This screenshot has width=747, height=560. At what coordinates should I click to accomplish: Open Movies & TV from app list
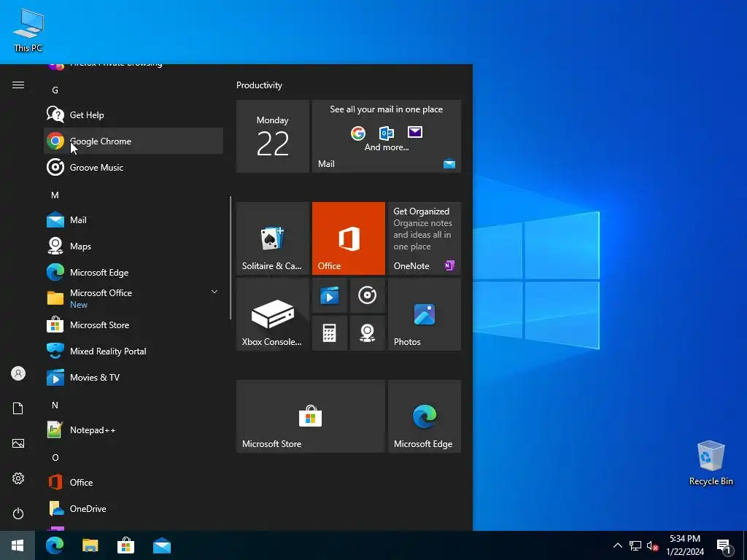[133, 377]
